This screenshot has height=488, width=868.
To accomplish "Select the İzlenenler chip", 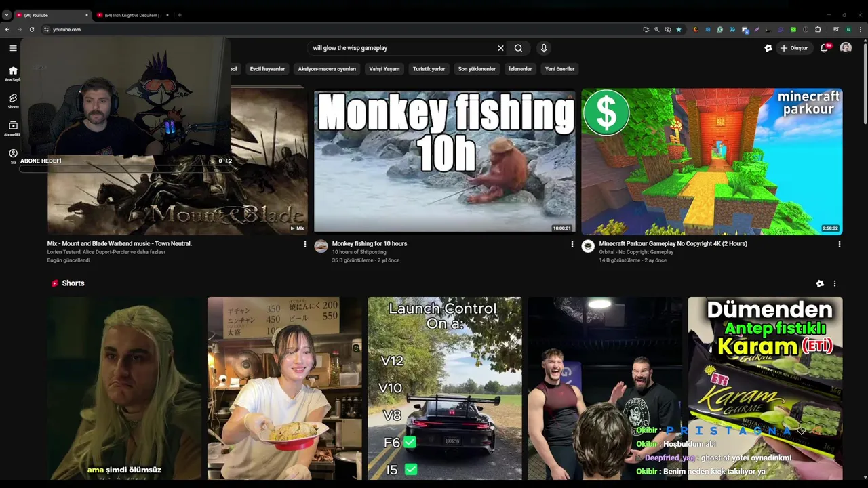I will tap(520, 68).
